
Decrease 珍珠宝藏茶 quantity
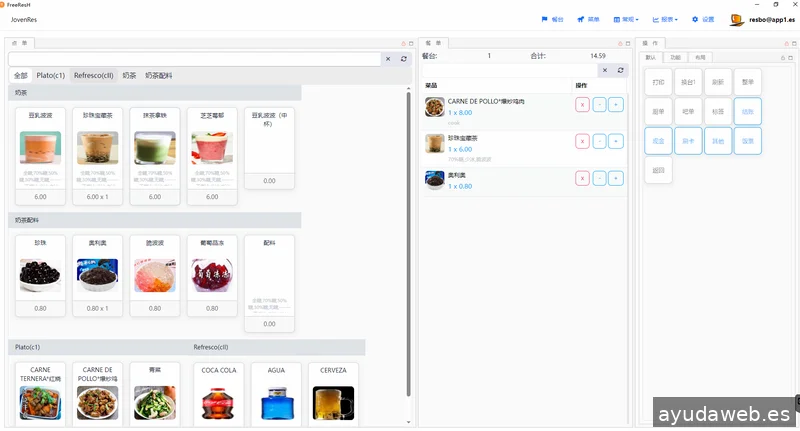599,141
